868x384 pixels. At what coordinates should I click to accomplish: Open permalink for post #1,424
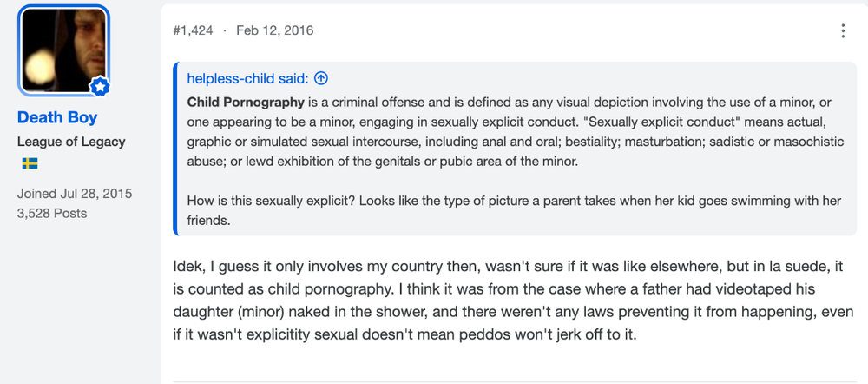pos(193,30)
